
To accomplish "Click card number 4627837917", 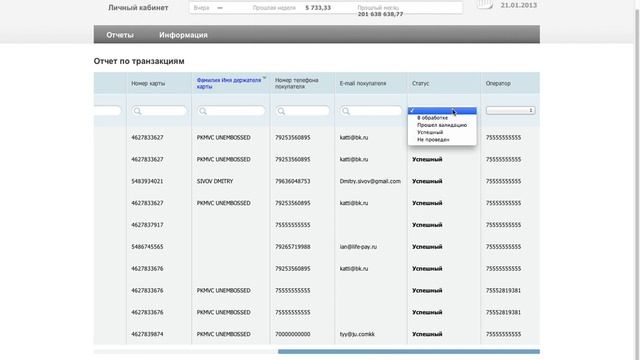I will tap(147, 225).
